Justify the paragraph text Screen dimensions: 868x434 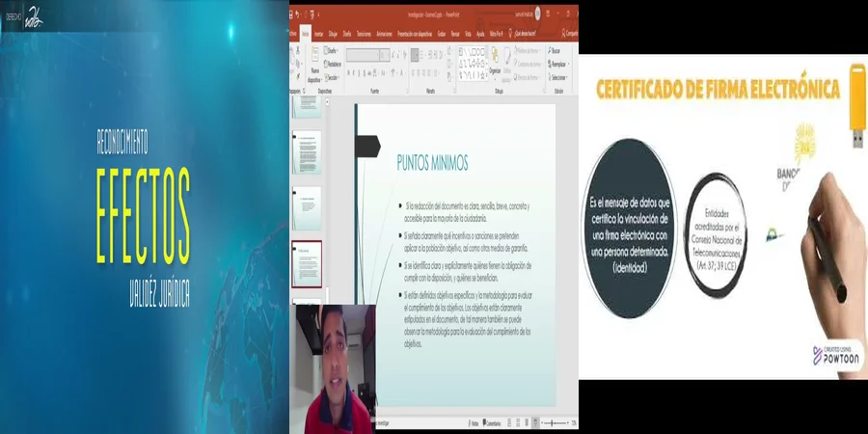[x=429, y=73]
